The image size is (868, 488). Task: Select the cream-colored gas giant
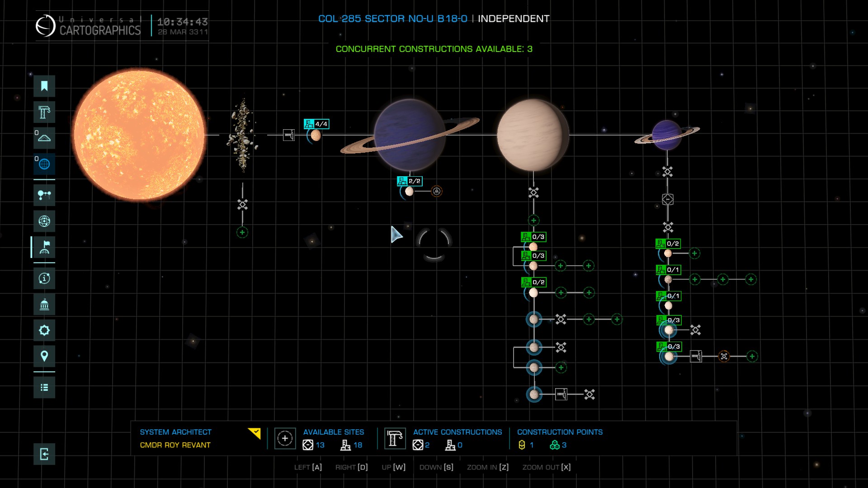[533, 135]
